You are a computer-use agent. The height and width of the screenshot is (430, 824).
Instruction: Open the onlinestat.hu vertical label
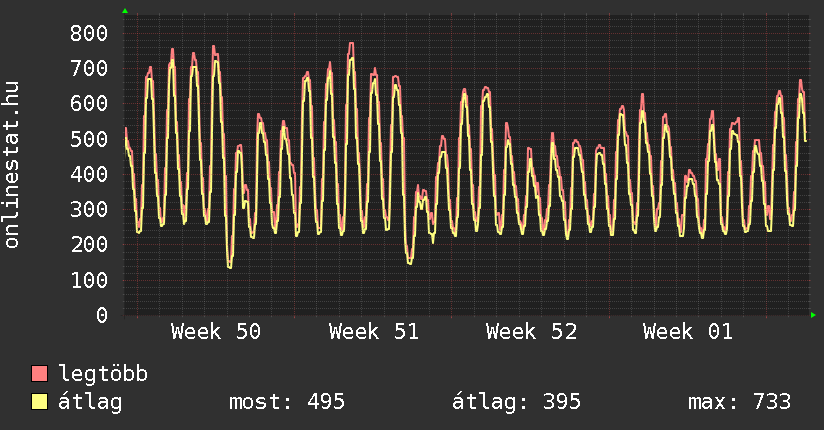(13, 166)
